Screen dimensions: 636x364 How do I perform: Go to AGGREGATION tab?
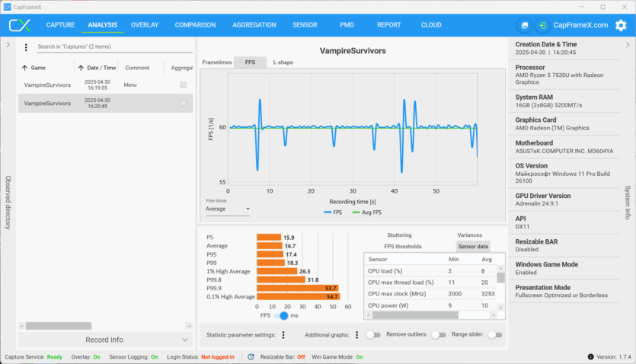(x=254, y=24)
